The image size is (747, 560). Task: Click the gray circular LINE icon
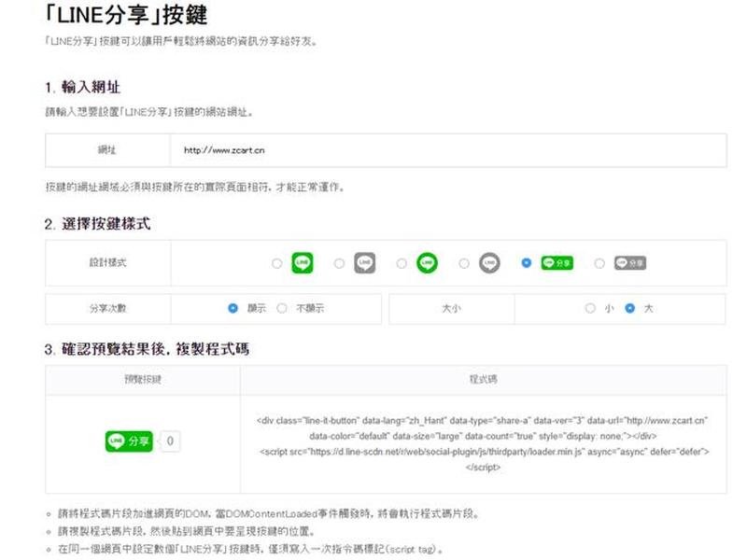click(489, 263)
